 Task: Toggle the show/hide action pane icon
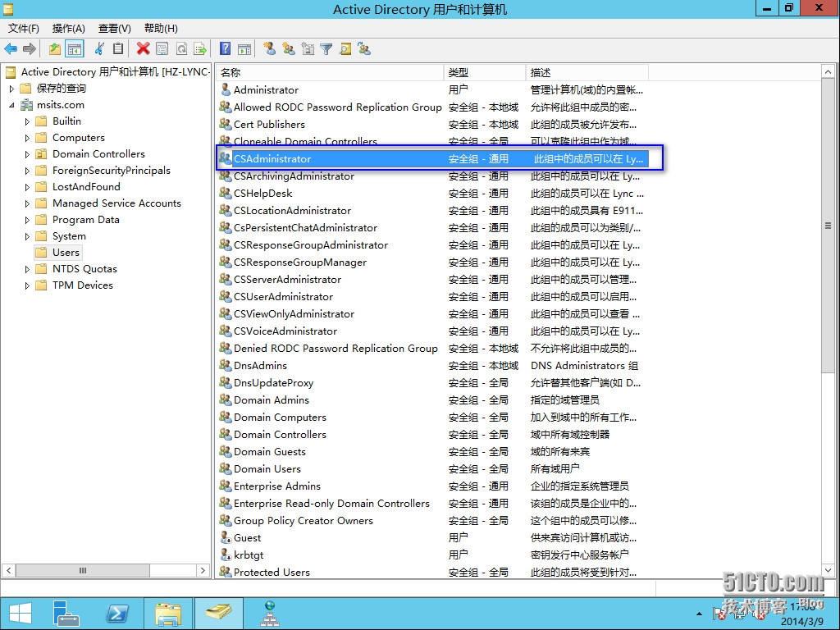[x=244, y=49]
